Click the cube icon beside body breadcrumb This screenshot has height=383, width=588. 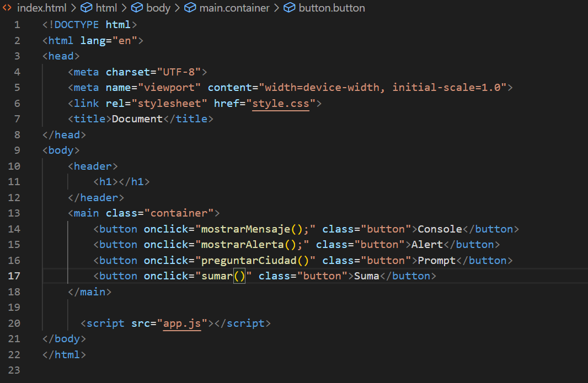[x=137, y=8]
